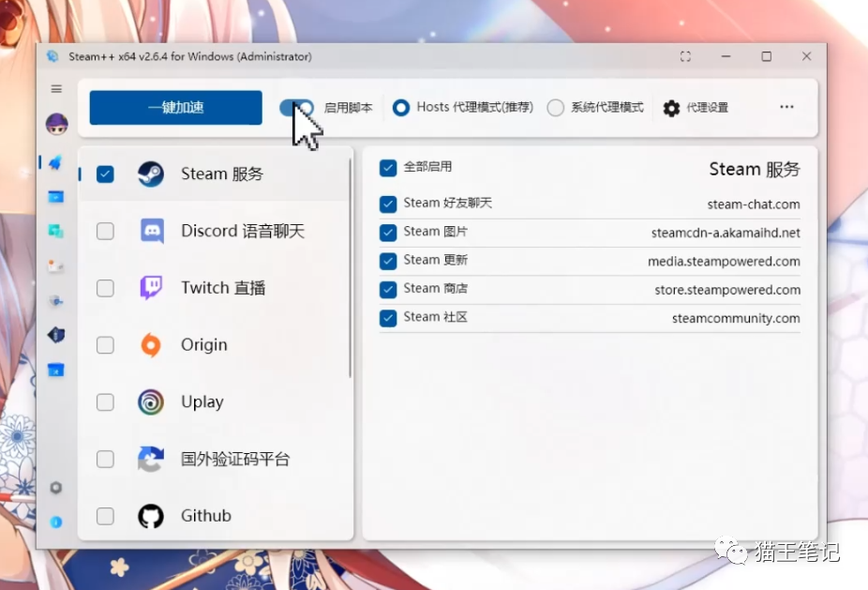Click the 启用脚本 label text
This screenshot has height=590, width=868.
(x=348, y=108)
